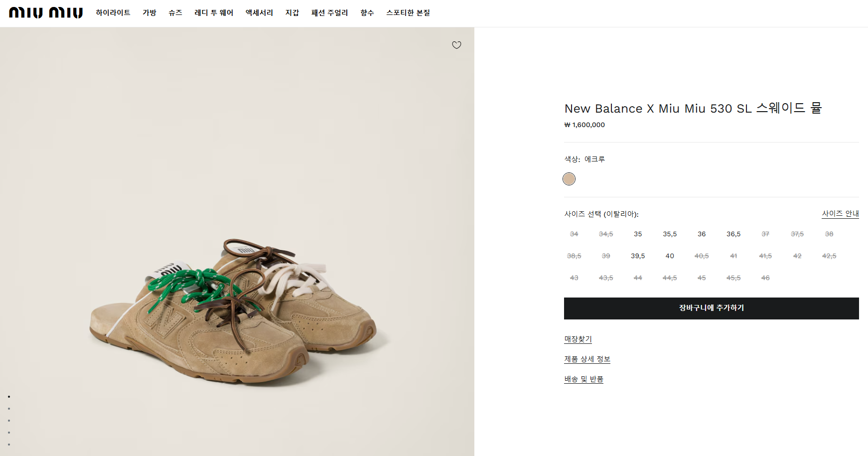Click the Miu Miu logo
Screen dimensions: 868x456
(46, 12)
